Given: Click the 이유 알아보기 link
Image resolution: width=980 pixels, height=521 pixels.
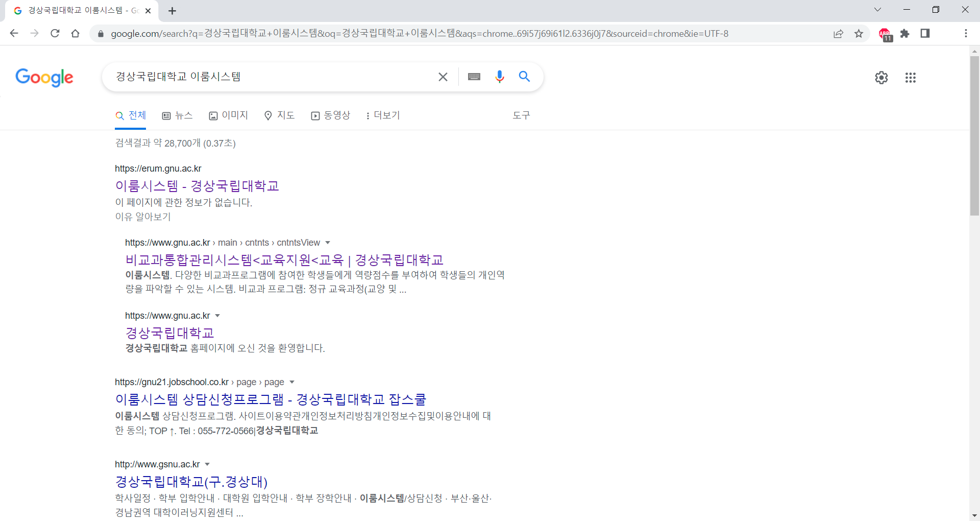Looking at the screenshot, I should pyautogui.click(x=143, y=217).
